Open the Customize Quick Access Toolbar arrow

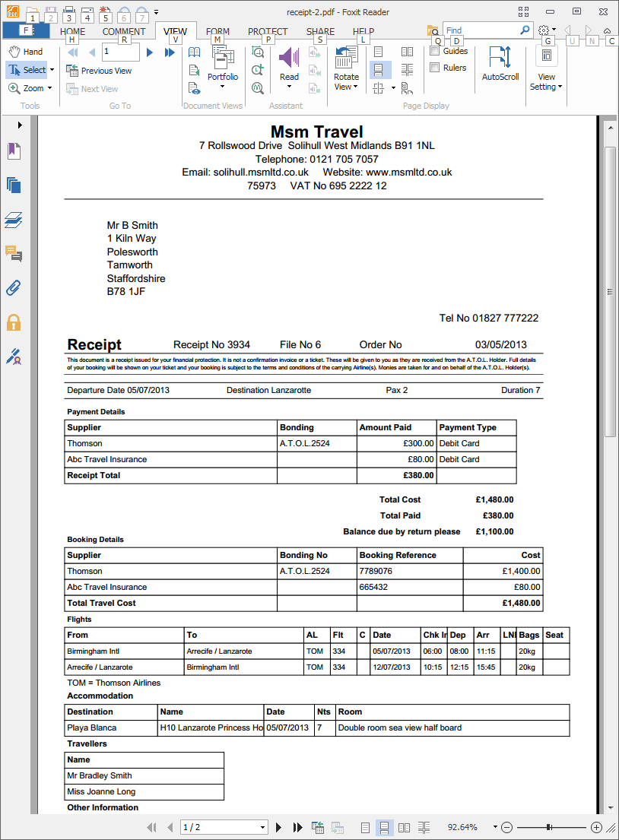click(156, 12)
